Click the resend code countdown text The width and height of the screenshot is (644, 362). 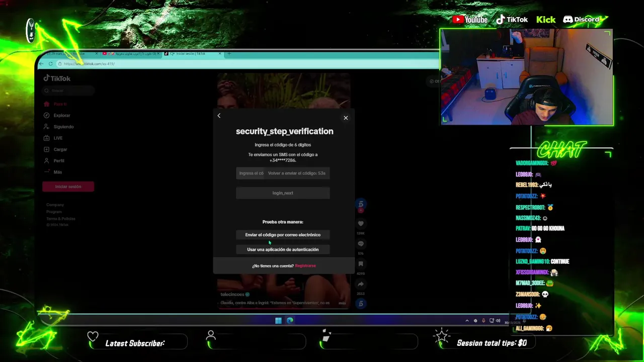[x=297, y=173]
